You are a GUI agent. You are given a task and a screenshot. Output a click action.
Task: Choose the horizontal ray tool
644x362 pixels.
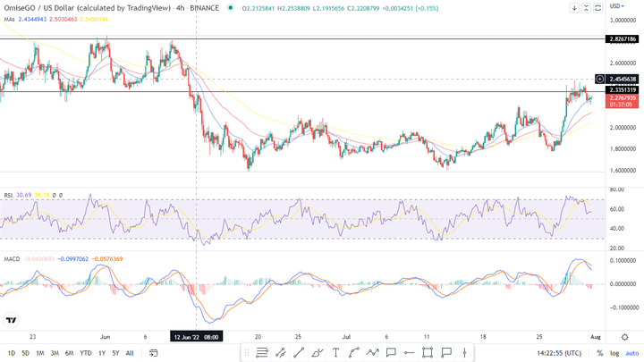[x=409, y=352]
